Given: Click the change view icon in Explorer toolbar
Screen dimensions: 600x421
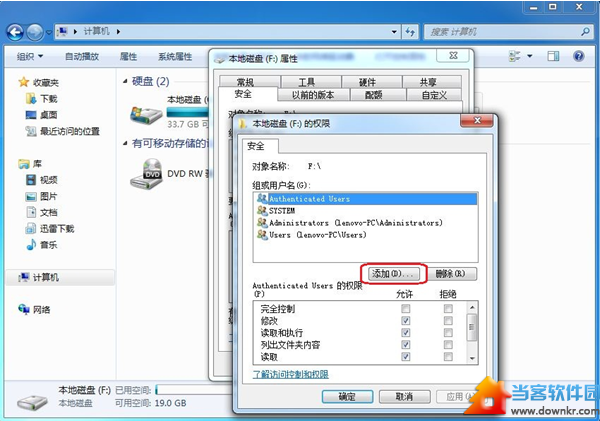Looking at the screenshot, I should [x=515, y=56].
